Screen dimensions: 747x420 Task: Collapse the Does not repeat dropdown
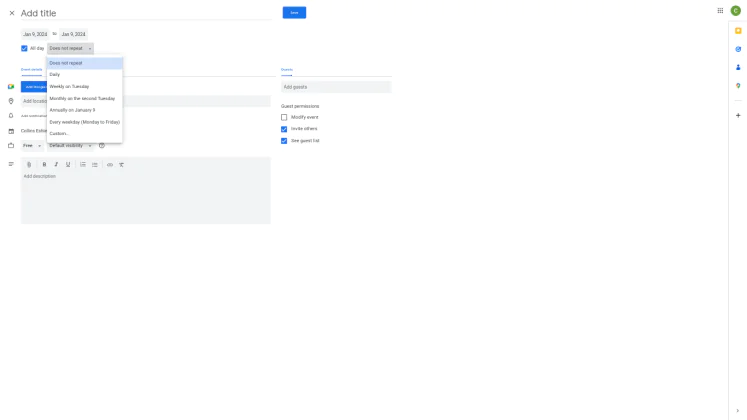(x=71, y=49)
